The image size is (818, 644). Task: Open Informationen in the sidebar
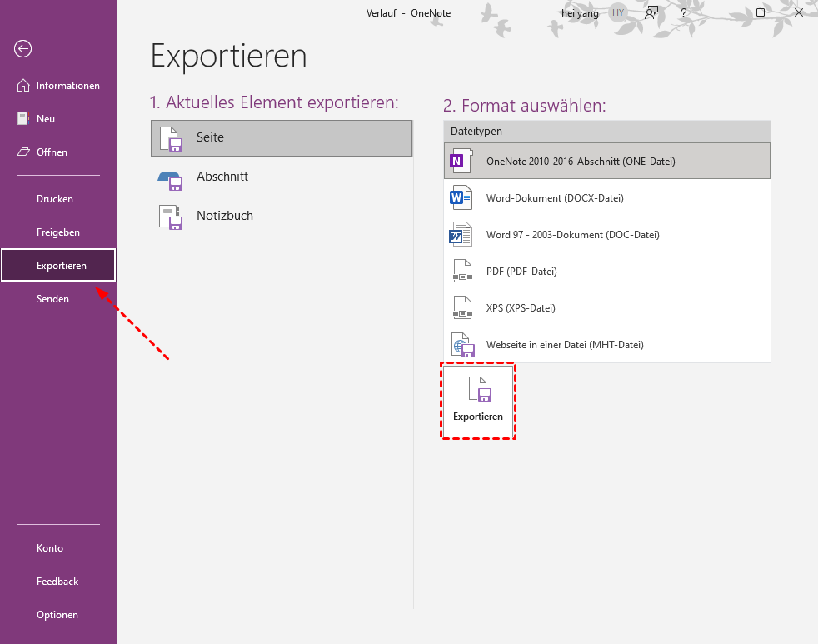point(58,86)
